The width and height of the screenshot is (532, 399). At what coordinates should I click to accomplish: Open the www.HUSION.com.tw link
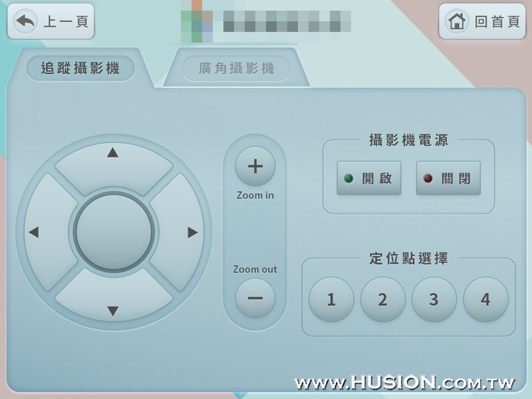405,383
